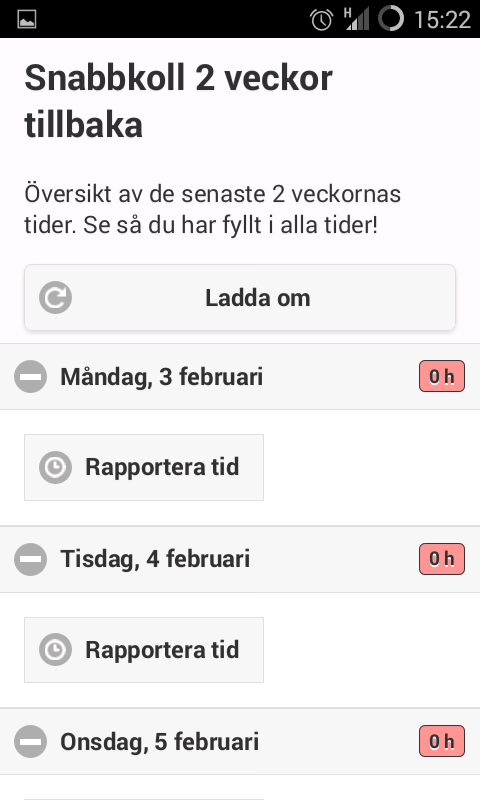
Task: Tap the circular battery indicator icon
Action: tap(391, 19)
